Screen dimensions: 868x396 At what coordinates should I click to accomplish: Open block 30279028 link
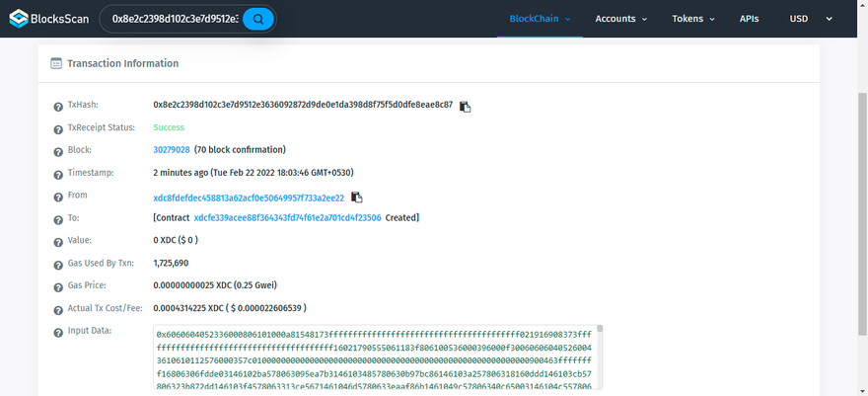pos(172,150)
